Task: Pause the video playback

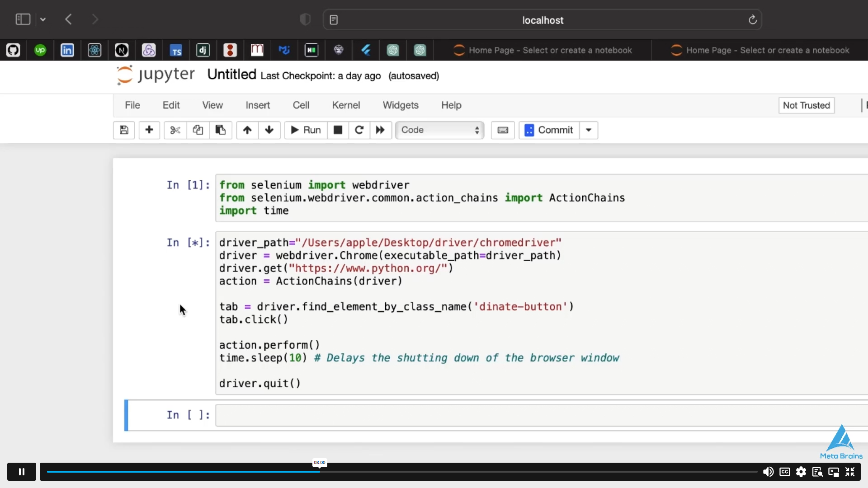Action: click(22, 472)
